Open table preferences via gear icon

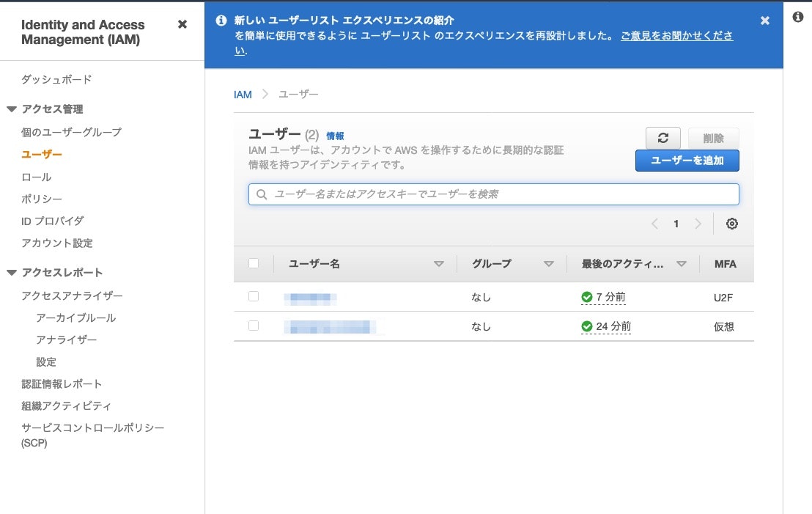(x=731, y=224)
